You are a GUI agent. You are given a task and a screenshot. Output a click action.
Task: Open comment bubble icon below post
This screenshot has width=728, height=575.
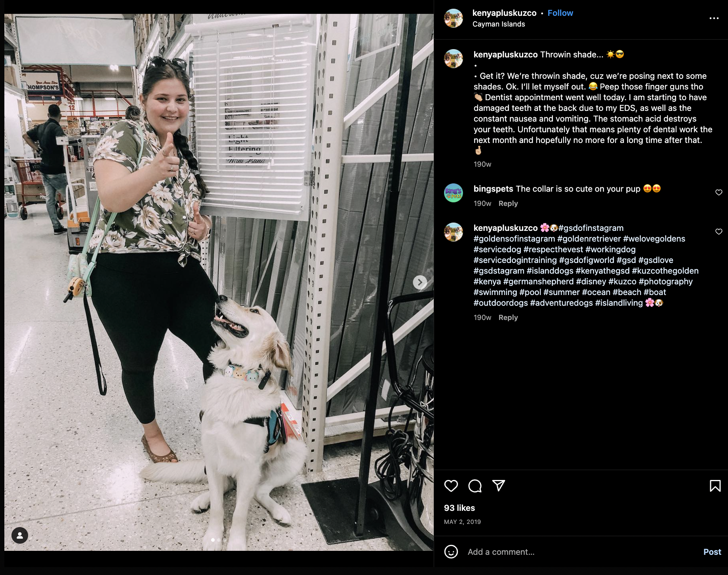(x=475, y=486)
